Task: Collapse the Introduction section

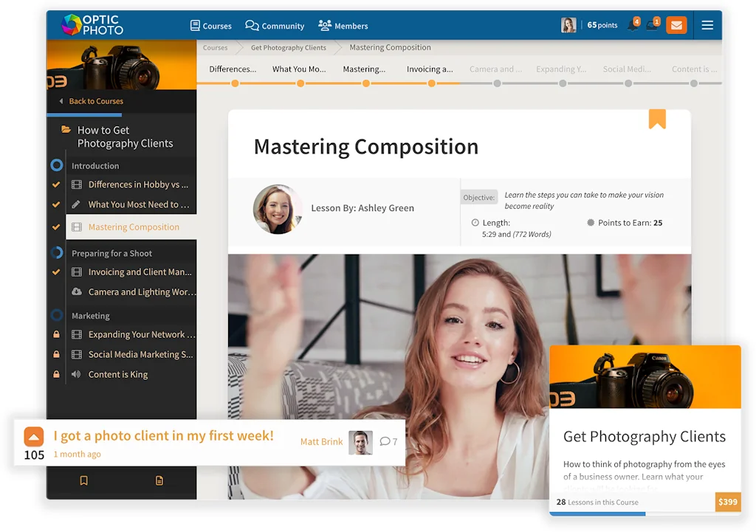Action: (57, 166)
